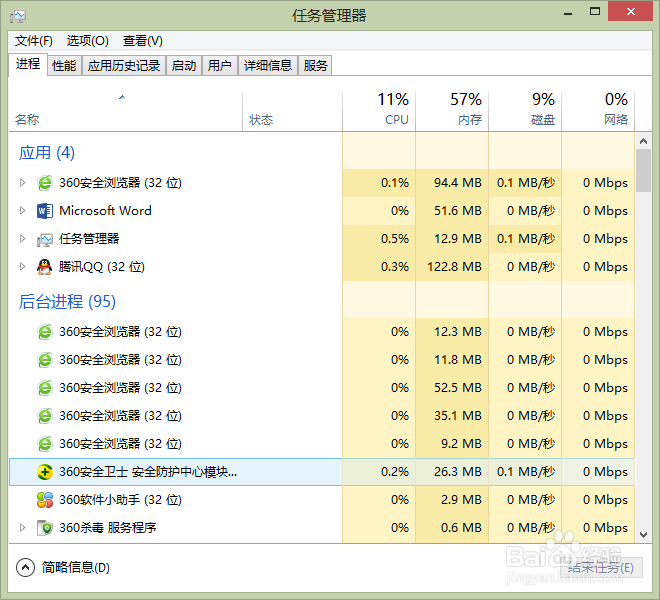Select the 360软件小助手 (32 位) row
The width and height of the screenshot is (660, 600).
coord(322,500)
